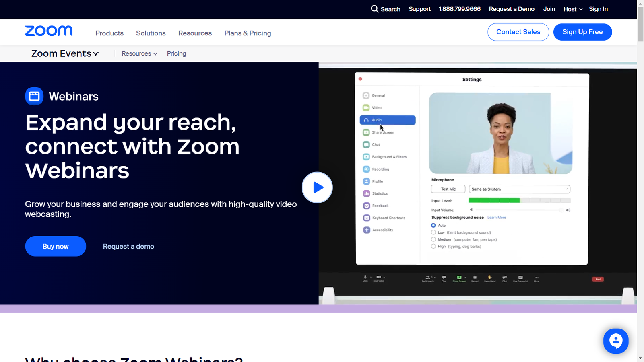The image size is (644, 362).
Task: Click the Test Mic button
Action: pos(448,189)
